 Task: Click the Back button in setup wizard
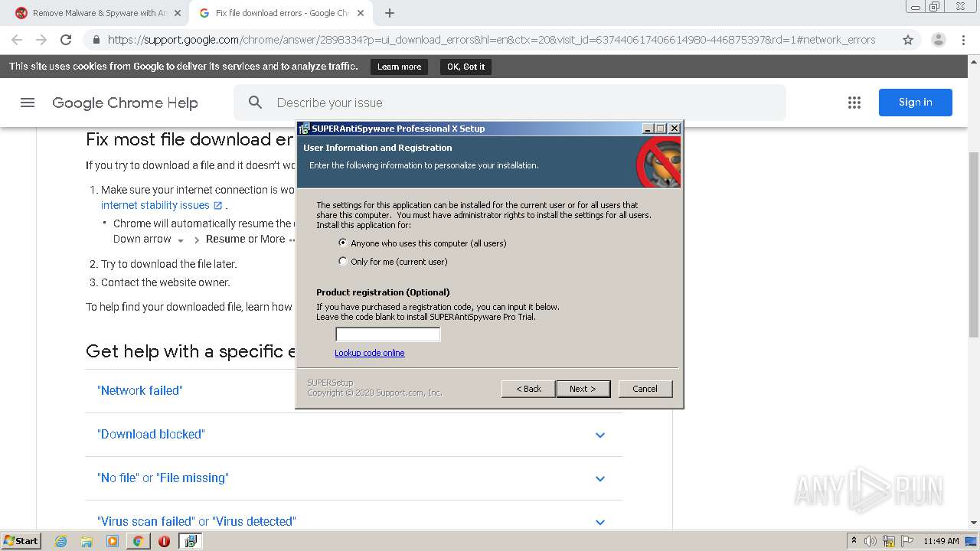(528, 389)
